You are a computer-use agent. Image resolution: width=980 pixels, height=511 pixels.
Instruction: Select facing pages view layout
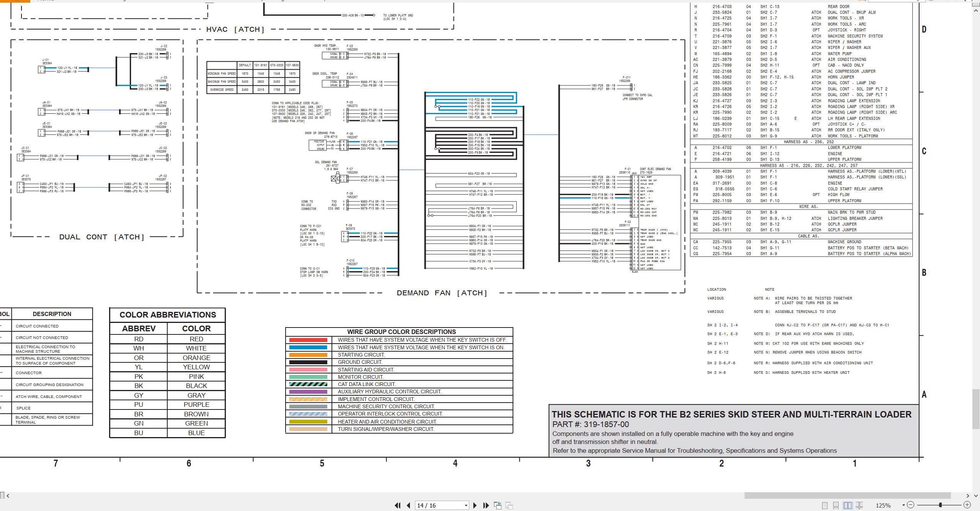tap(848, 505)
